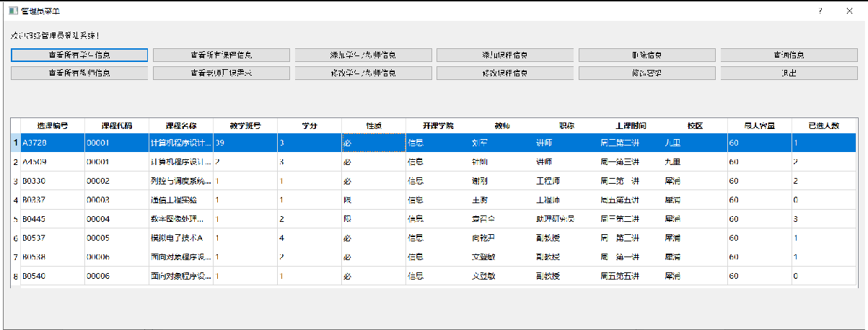This screenshot has height=330, width=868.
Task: Click the 添加课程信息 button
Action: click(505, 55)
